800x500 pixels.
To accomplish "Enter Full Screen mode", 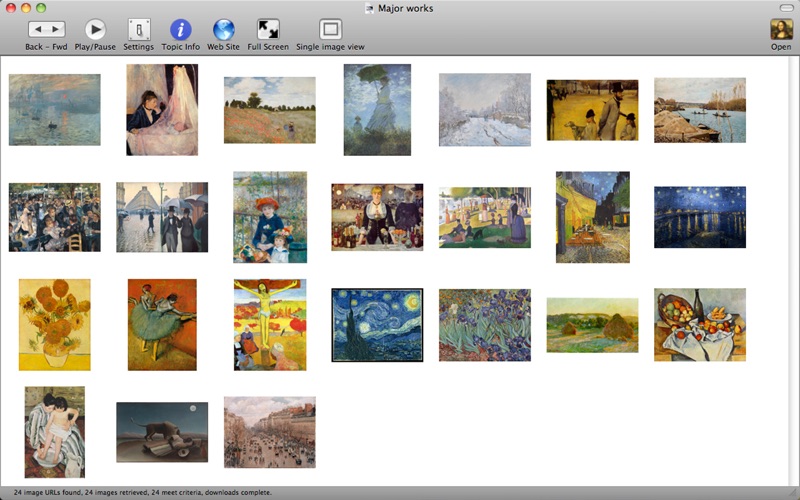I will 268,29.
